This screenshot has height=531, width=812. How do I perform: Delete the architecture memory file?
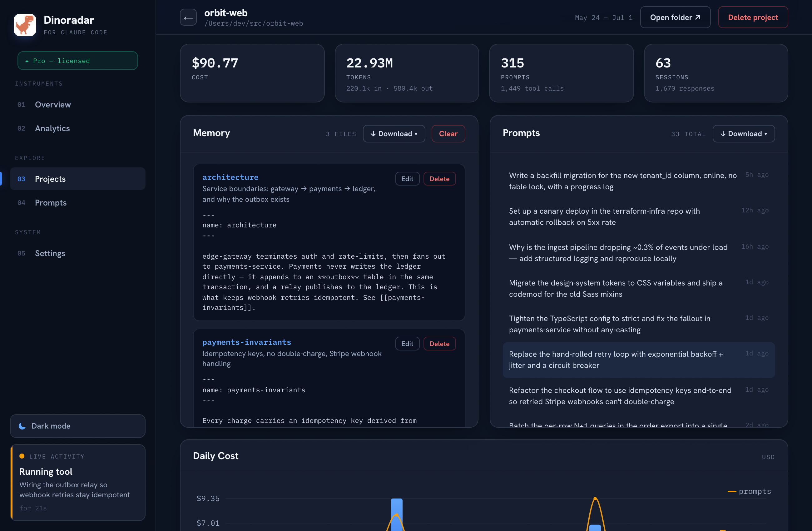tap(439, 179)
